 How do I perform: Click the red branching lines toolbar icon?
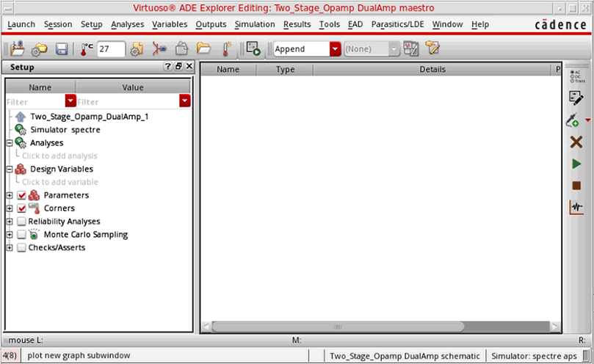(x=159, y=49)
